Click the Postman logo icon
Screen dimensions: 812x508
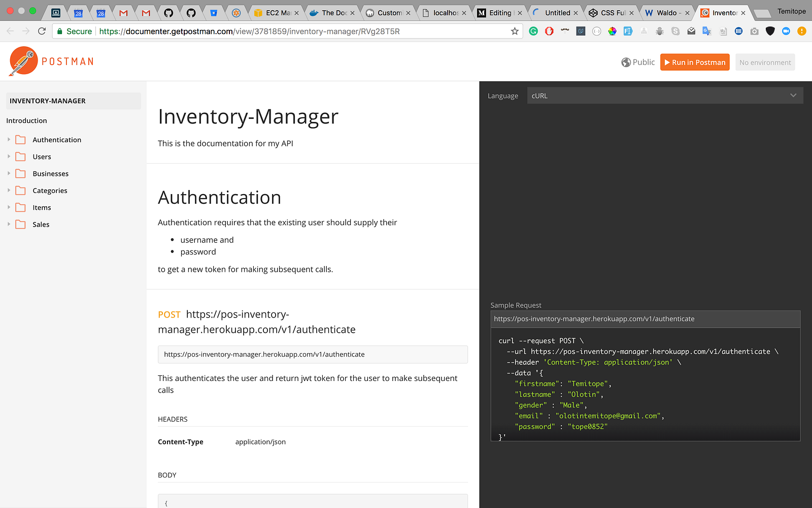(23, 61)
